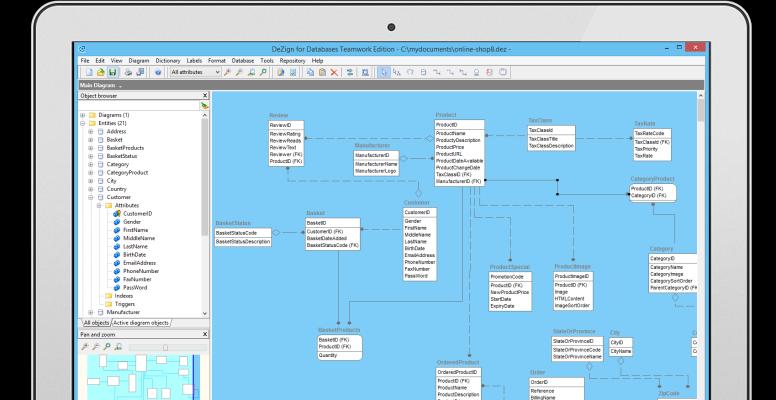Open the Dictionary menu

click(168, 60)
